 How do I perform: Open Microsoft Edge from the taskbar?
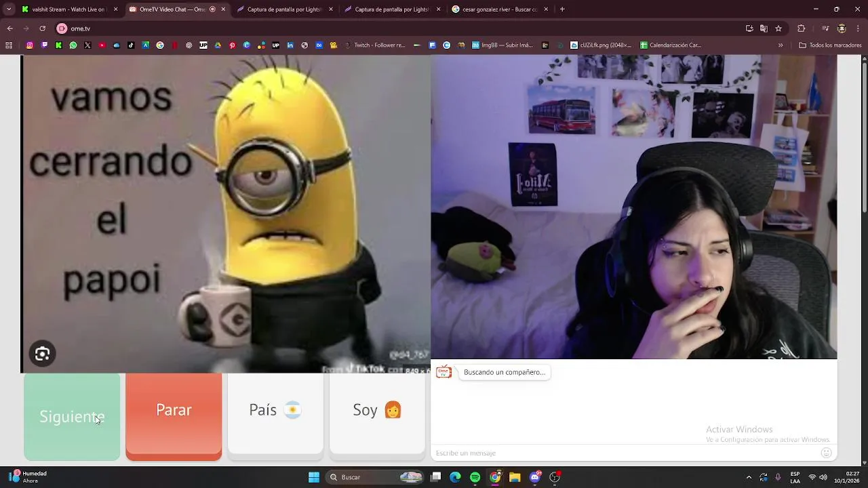[456, 477]
